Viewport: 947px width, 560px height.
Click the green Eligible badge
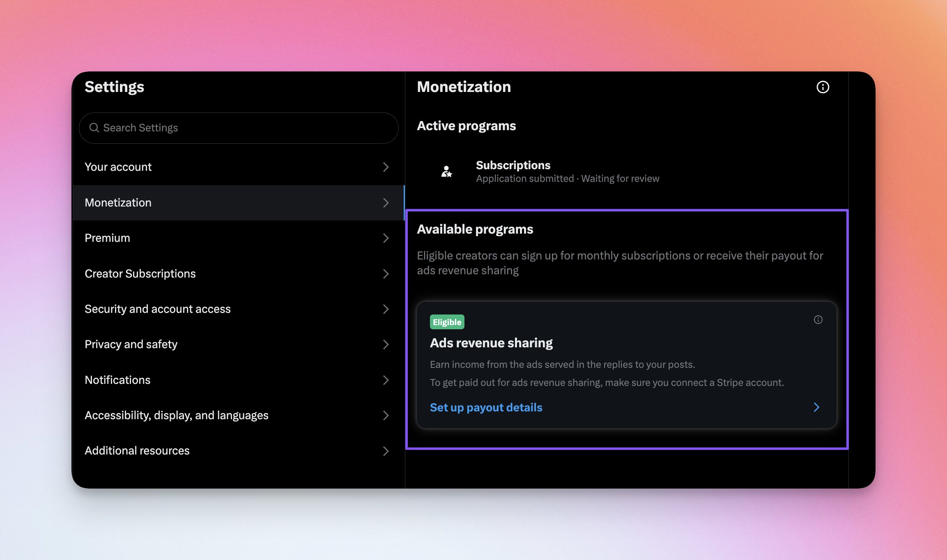click(447, 322)
